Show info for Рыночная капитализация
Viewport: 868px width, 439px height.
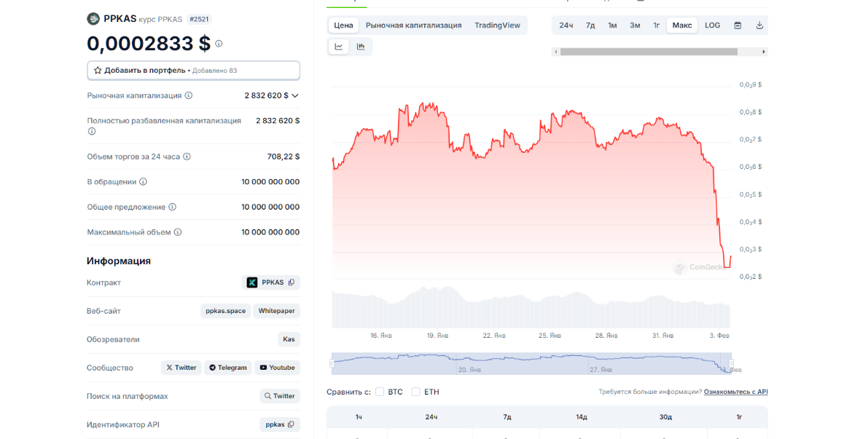pos(189,95)
